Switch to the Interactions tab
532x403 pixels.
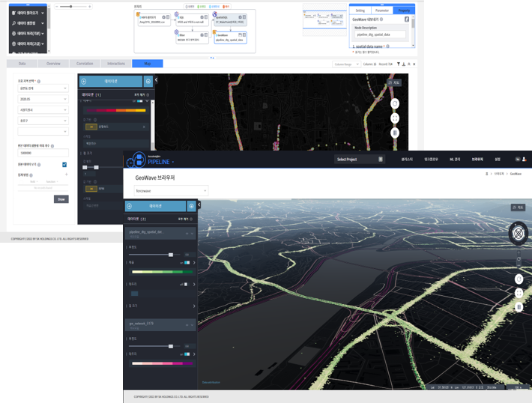pos(116,64)
